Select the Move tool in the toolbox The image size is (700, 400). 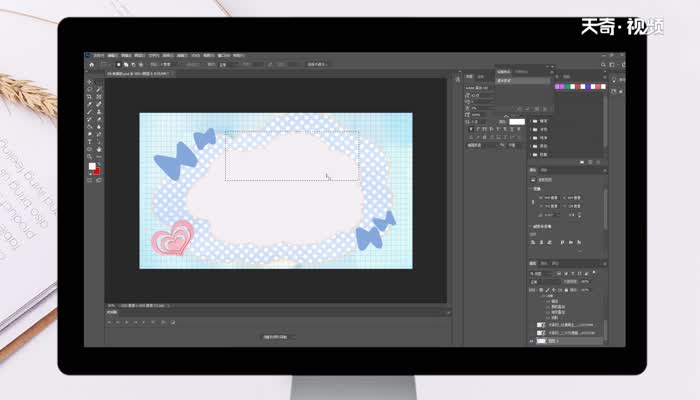coord(90,82)
